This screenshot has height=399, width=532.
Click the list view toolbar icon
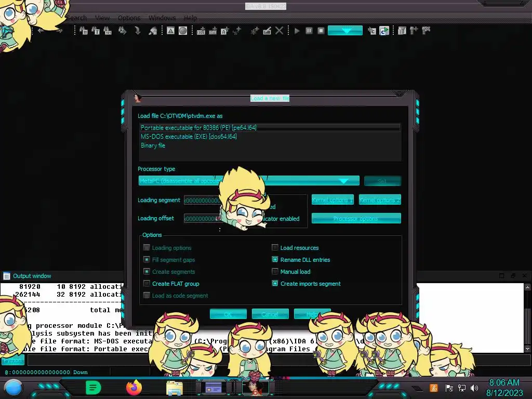click(x=402, y=31)
